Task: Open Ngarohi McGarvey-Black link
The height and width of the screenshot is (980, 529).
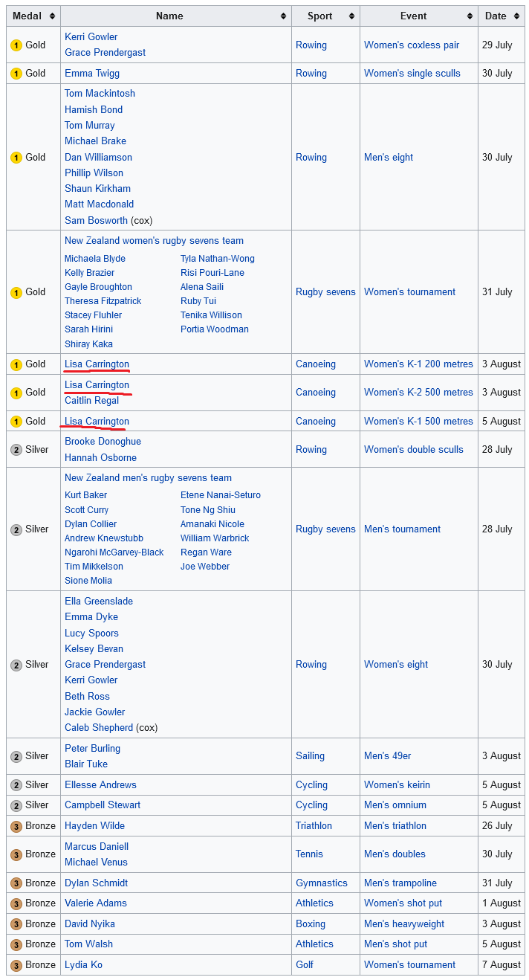Action: tap(114, 552)
